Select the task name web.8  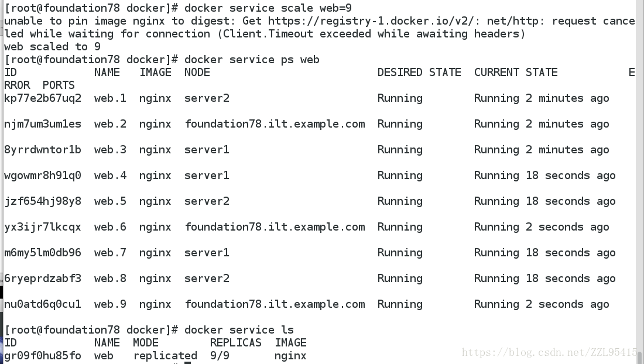(x=110, y=278)
